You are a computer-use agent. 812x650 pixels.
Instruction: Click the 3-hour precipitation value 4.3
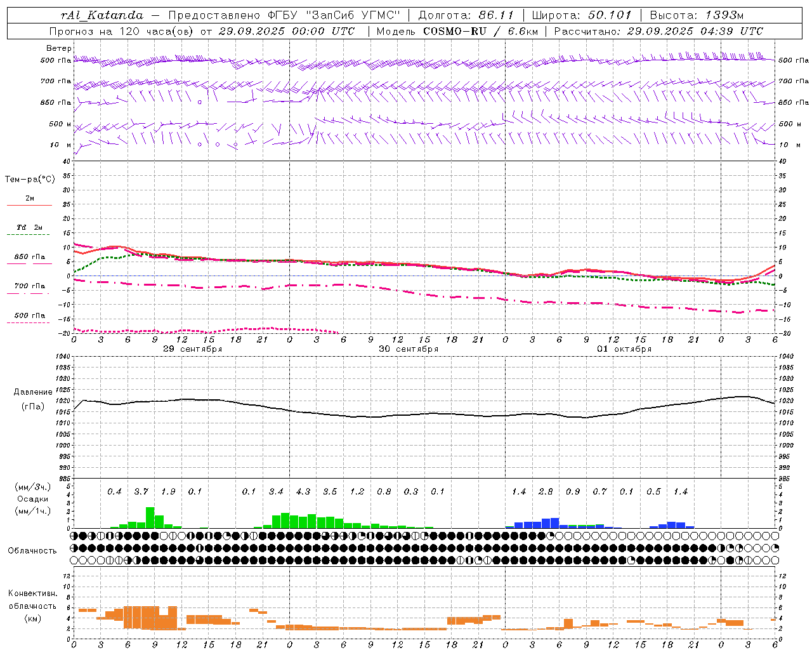303,491
